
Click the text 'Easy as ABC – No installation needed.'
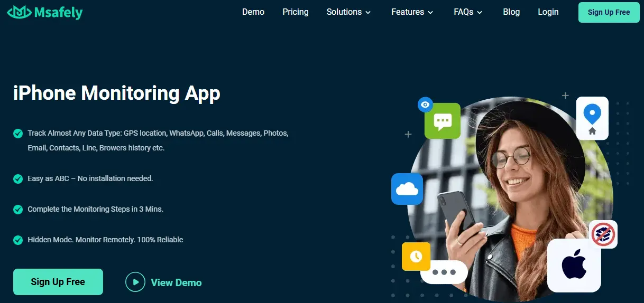pos(90,178)
